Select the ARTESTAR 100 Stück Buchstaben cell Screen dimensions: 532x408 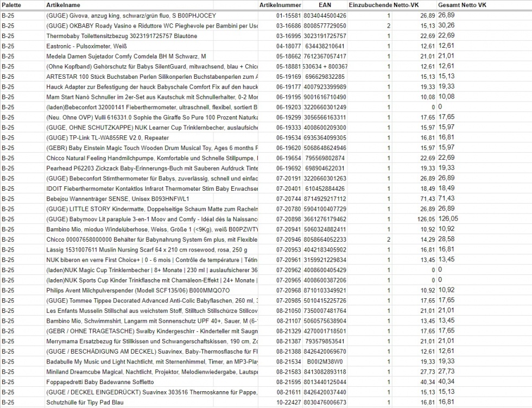151,77
